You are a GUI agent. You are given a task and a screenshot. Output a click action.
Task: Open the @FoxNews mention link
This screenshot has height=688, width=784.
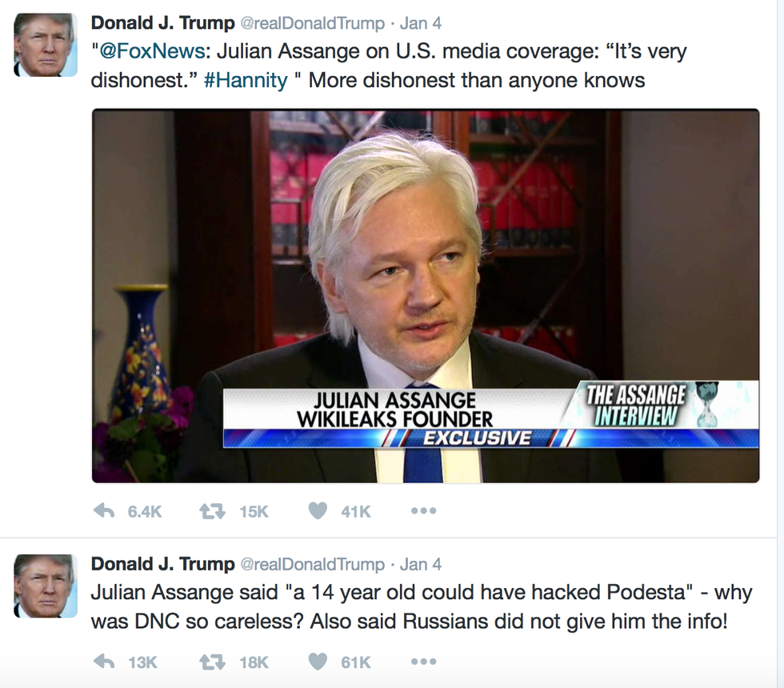coord(152,51)
